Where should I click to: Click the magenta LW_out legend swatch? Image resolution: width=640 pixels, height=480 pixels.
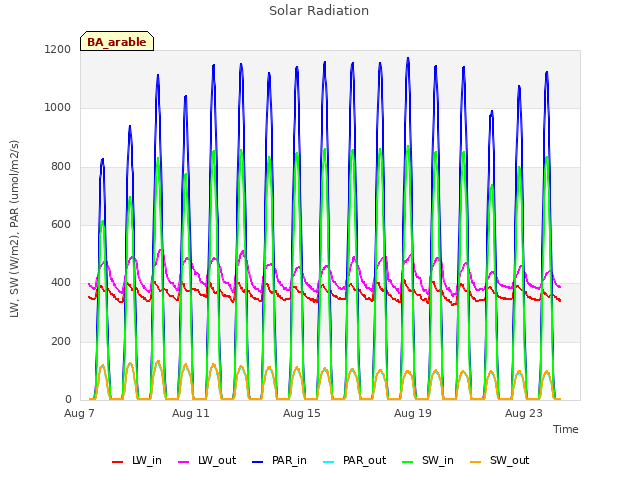(184, 462)
